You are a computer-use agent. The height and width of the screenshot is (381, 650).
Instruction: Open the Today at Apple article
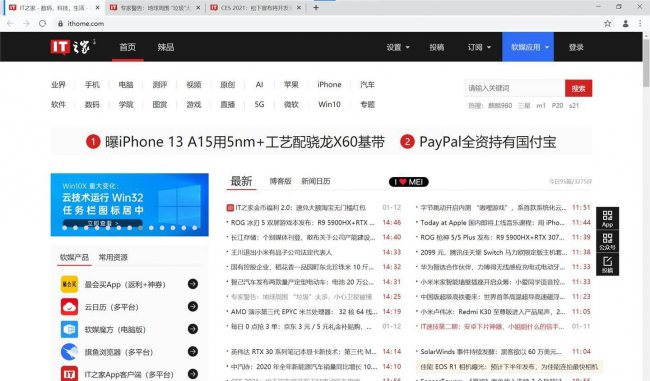click(492, 223)
